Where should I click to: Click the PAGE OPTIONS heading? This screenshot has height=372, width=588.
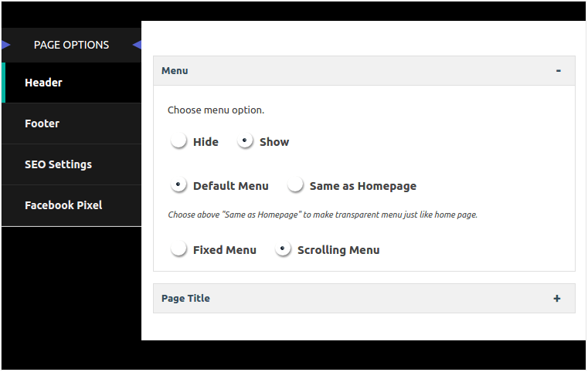click(71, 45)
